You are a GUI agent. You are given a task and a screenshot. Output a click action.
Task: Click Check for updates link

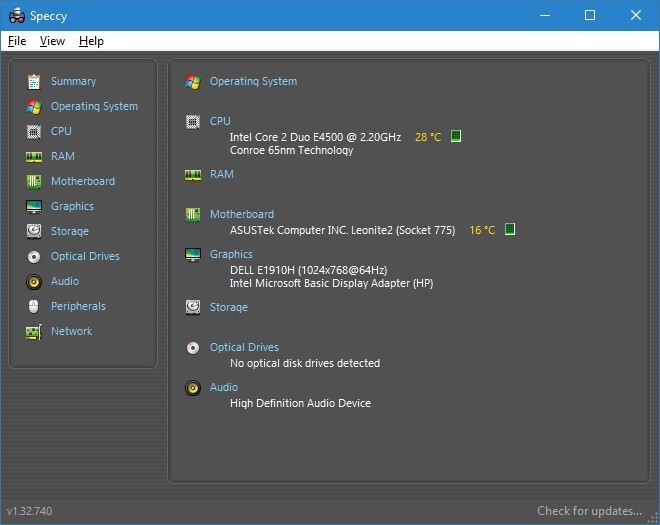(x=589, y=511)
